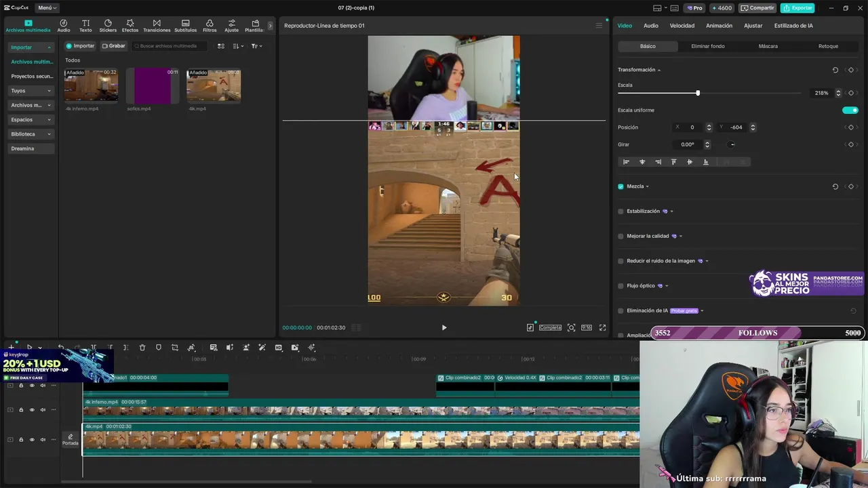The width and height of the screenshot is (868, 488).
Task: Reset the Transformación settings
Action: click(835, 70)
